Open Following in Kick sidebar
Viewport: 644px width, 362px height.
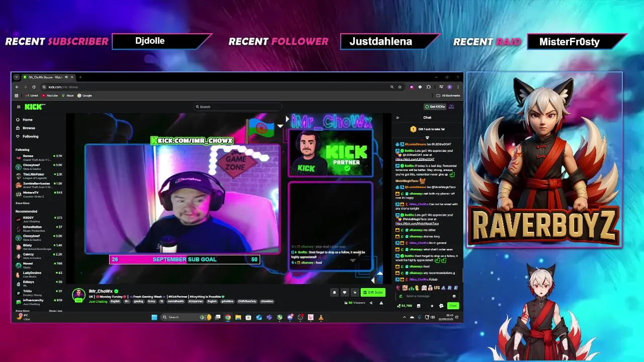click(x=30, y=136)
